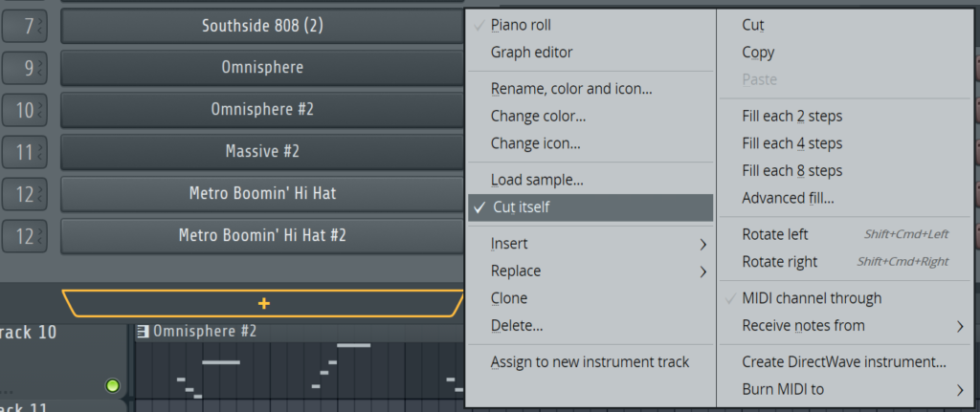Toggle MIDI channel through
980x412 pixels.
[812, 298]
